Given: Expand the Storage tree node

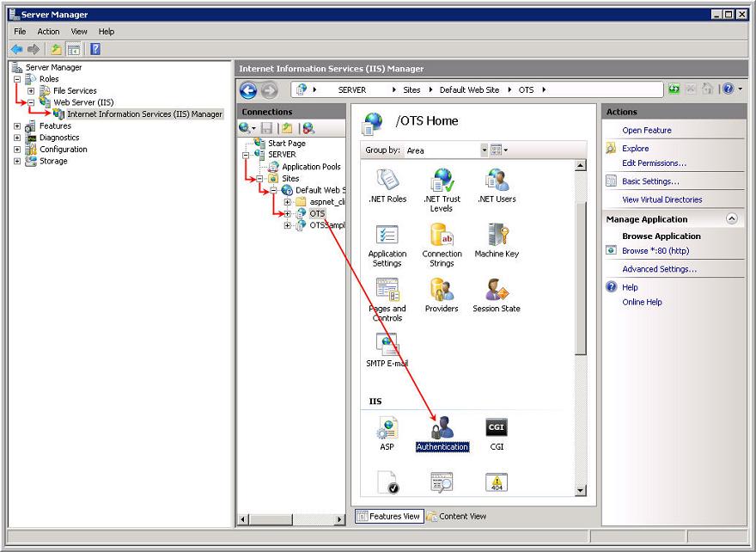Looking at the screenshot, I should pos(17,161).
